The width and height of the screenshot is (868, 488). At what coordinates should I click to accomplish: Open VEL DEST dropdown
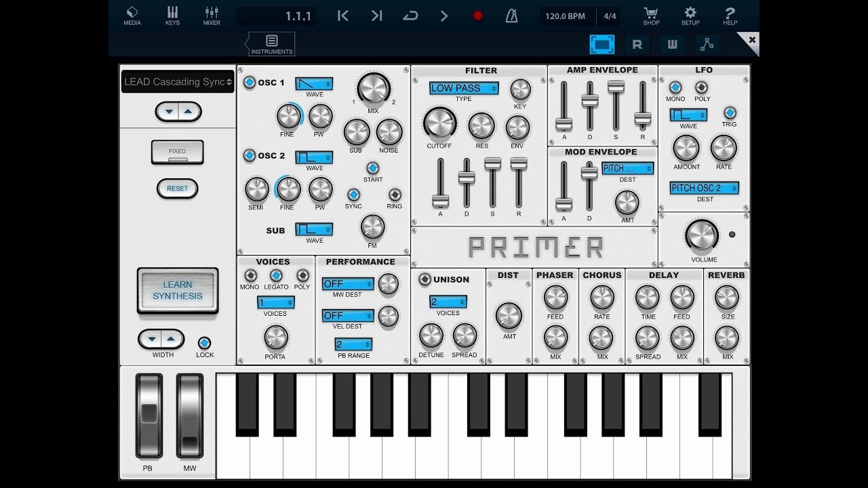(348, 315)
